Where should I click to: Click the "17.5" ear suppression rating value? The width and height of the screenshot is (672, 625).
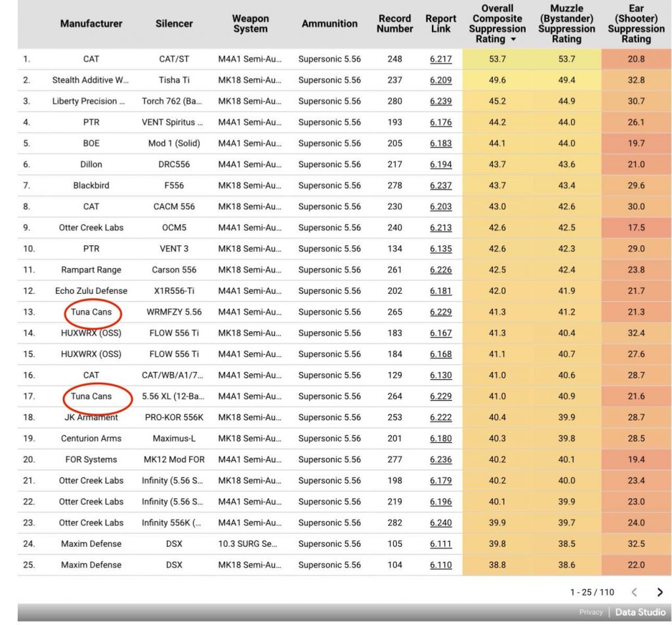click(x=637, y=228)
